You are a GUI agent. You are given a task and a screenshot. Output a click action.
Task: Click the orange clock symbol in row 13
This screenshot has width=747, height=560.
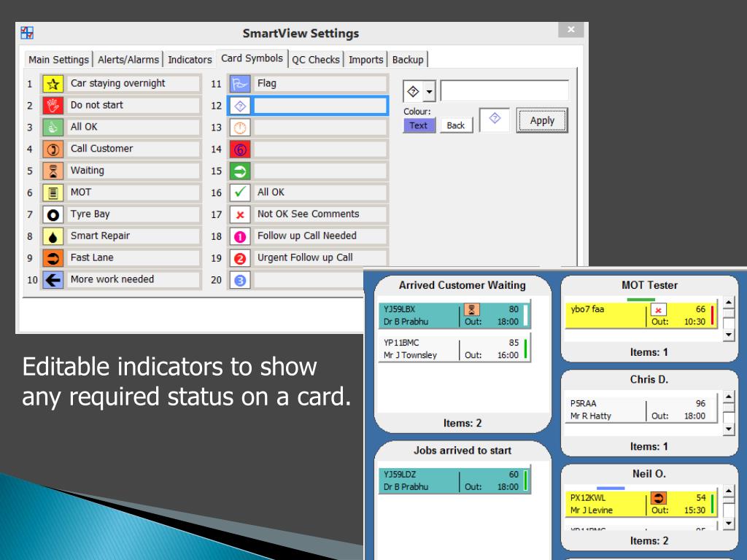[x=240, y=127]
